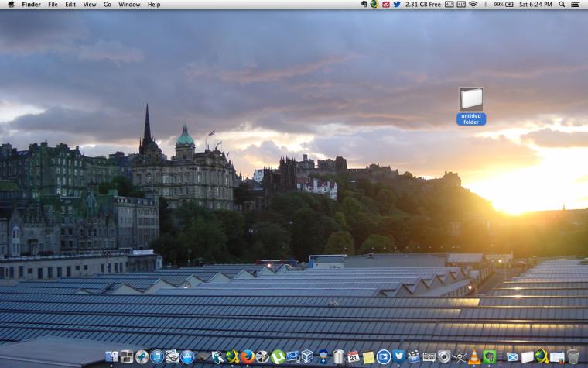Screen dimensions: 588x368
Task: Show battery status at 99%
Action: pos(504,5)
